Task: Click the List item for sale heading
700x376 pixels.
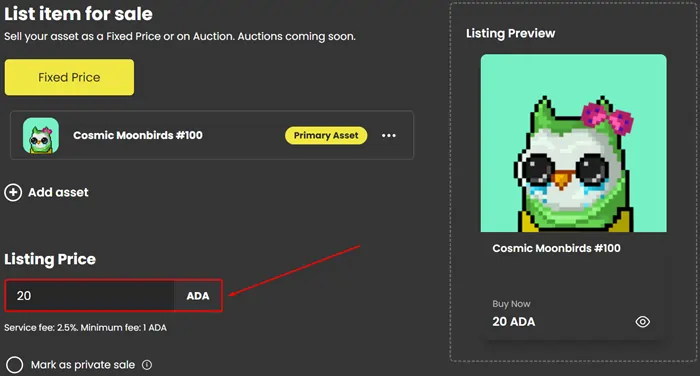Action: [79, 14]
